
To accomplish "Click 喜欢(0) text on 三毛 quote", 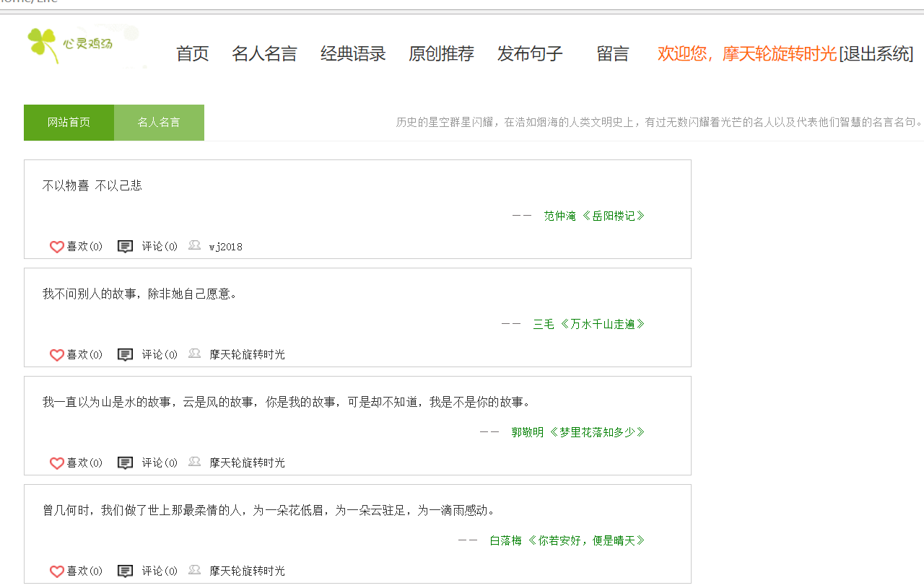I will [x=85, y=355].
